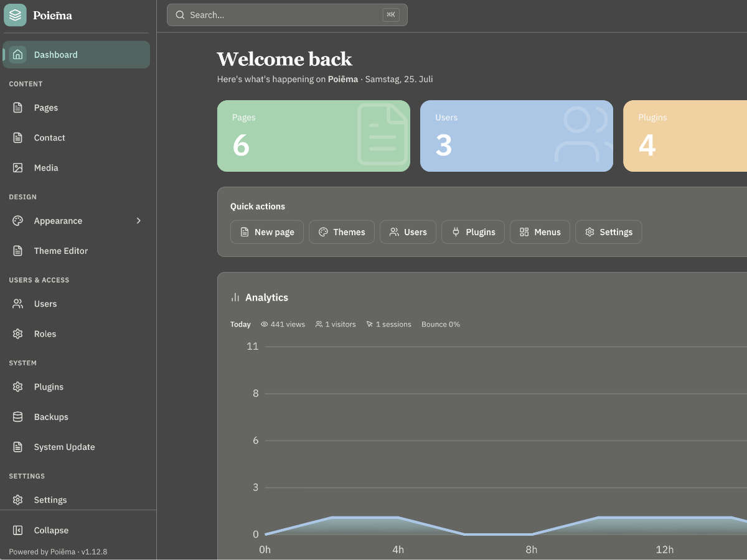
Task: Click the Settings quick action button
Action: tap(609, 232)
